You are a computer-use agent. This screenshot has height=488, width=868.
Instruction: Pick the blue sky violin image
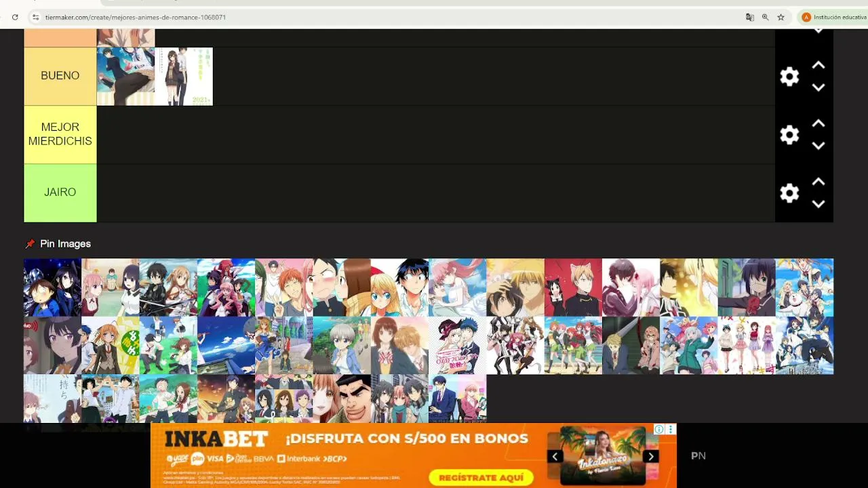click(x=226, y=346)
